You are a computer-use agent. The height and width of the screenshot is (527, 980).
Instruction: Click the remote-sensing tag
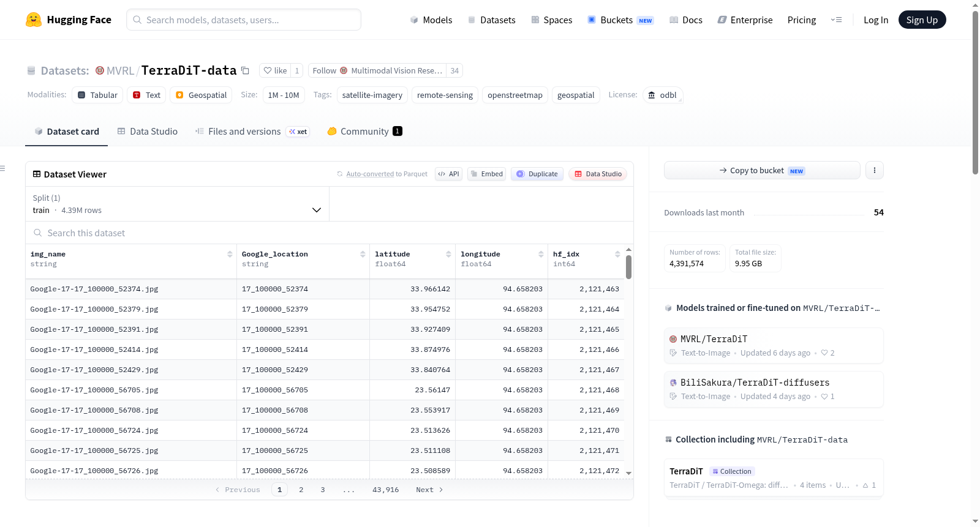[x=445, y=95]
